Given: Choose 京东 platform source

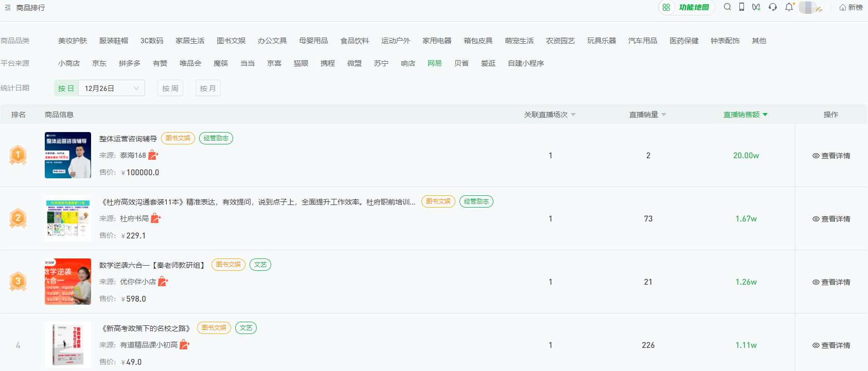Looking at the screenshot, I should [99, 63].
